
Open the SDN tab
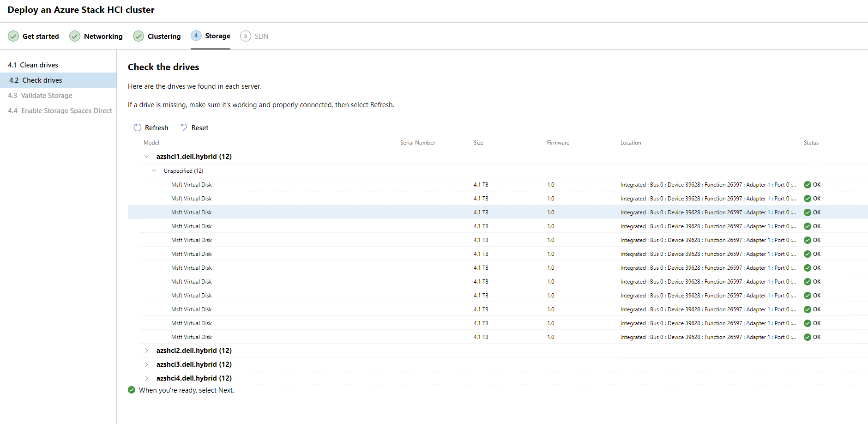coord(261,36)
